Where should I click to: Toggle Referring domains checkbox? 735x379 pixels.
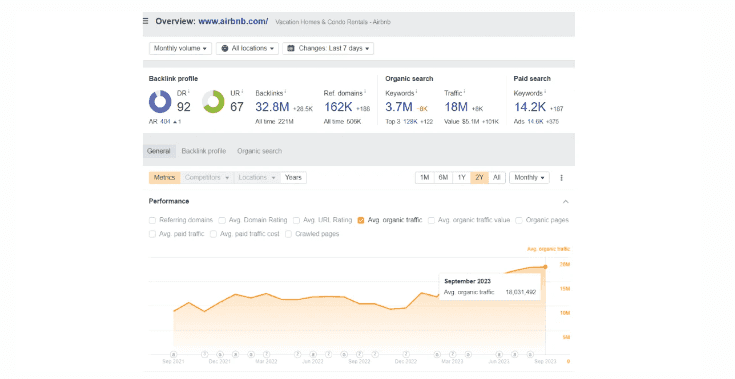click(x=152, y=220)
